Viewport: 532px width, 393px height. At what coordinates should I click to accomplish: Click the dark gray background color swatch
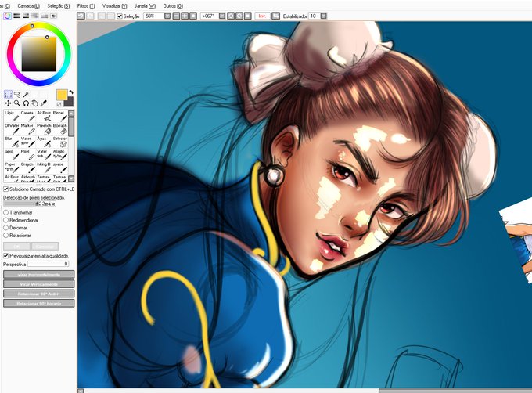click(69, 101)
